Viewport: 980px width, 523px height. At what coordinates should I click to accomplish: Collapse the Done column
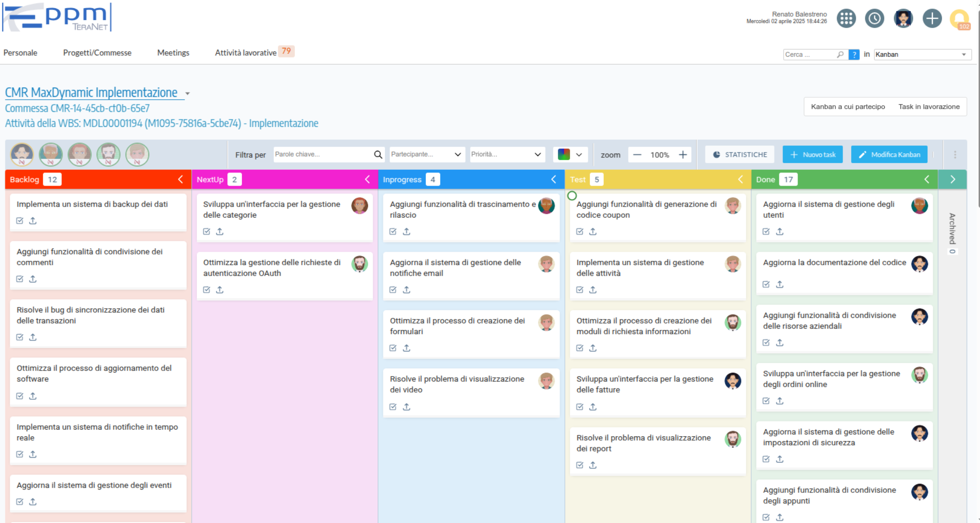click(927, 179)
